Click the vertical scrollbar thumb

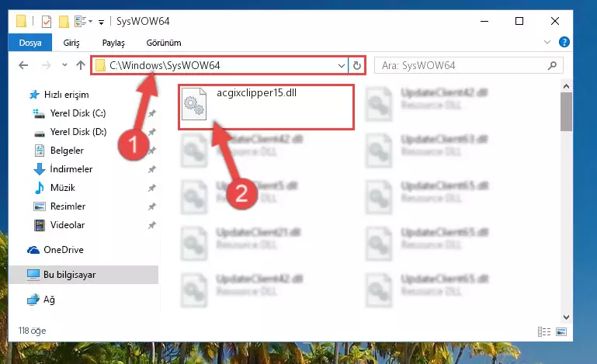tap(566, 112)
